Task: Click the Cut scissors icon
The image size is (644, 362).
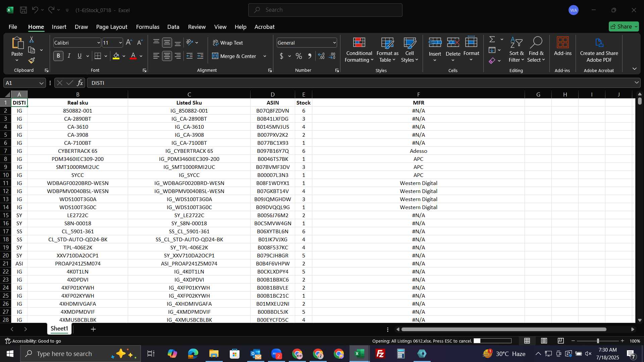Action: tap(32, 40)
